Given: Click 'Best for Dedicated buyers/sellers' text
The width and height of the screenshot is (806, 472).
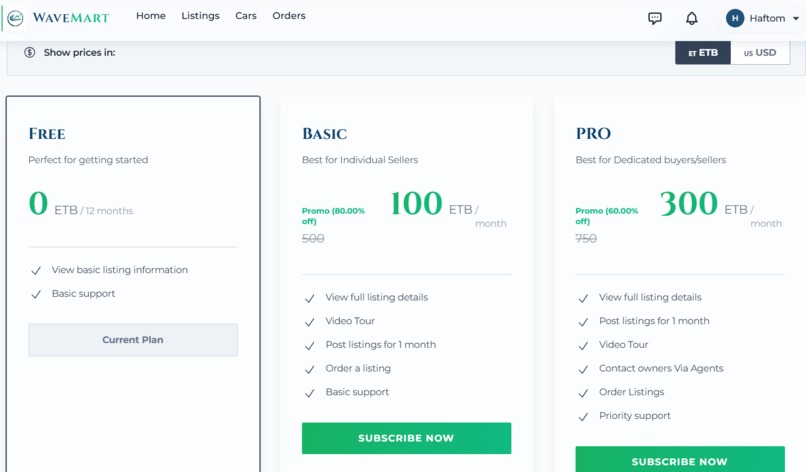Looking at the screenshot, I should (651, 160).
